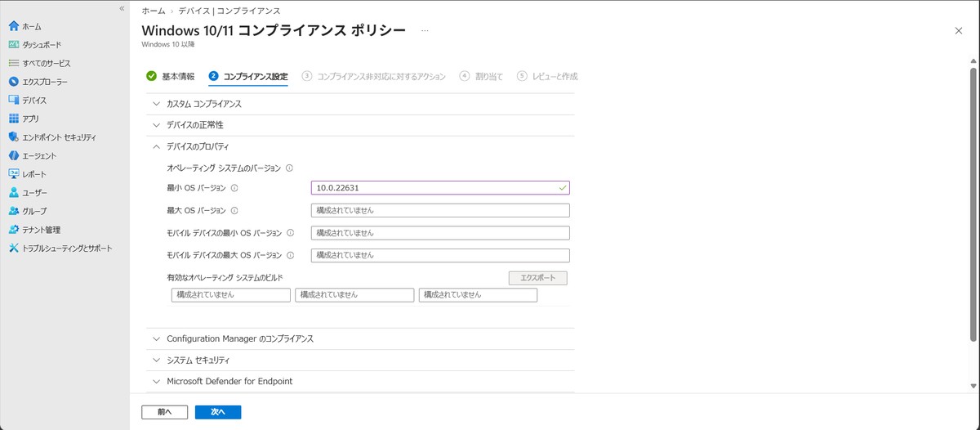Show info for オペレーティング システムのバージョン
Screen dimensions: 980x430
point(289,168)
